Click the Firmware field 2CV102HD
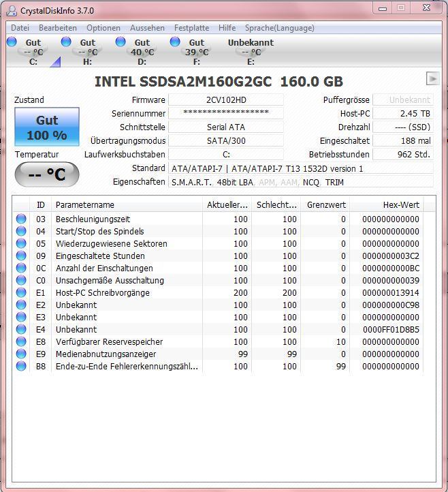Image resolution: width=448 pixels, height=492 pixels. [x=226, y=99]
